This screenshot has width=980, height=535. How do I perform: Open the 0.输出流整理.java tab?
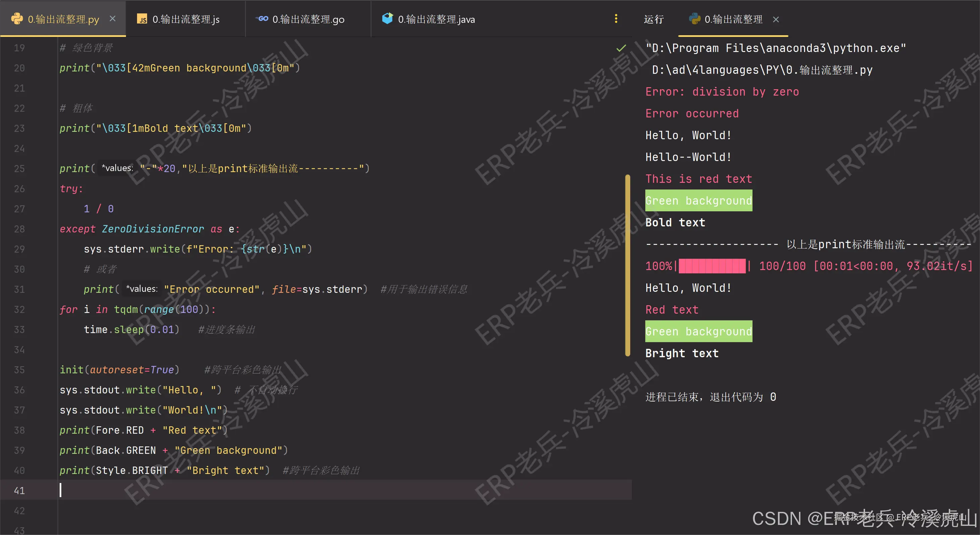(x=436, y=19)
